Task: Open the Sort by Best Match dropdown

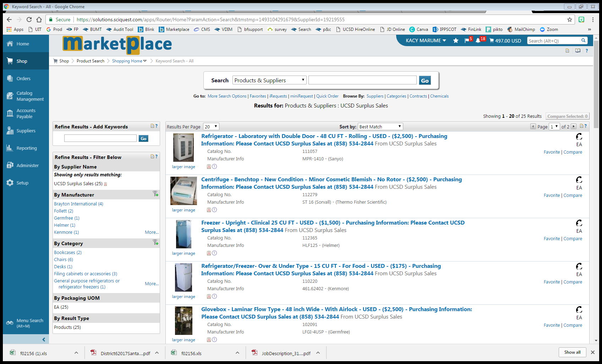Action: click(381, 127)
